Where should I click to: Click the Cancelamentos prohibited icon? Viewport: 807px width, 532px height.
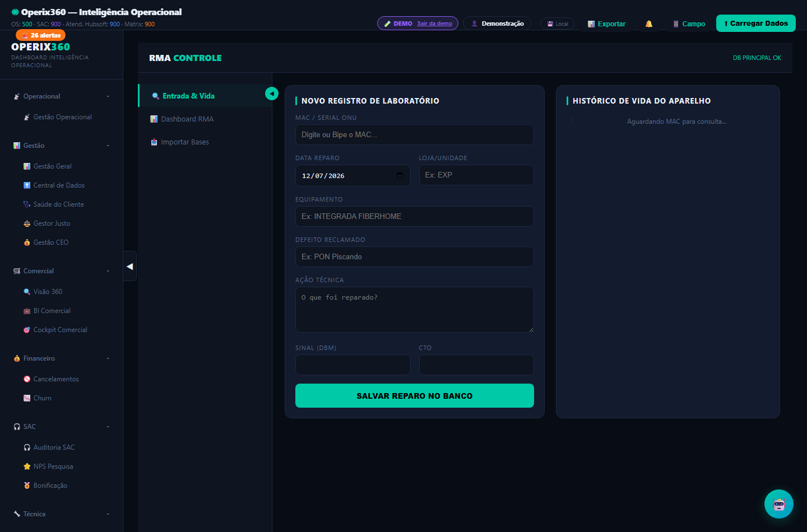27,379
